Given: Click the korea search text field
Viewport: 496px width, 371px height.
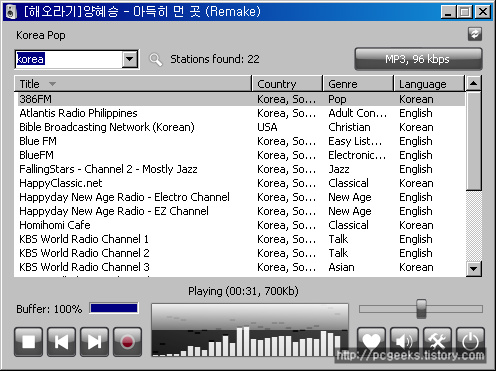Looking at the screenshot, I should (69, 59).
